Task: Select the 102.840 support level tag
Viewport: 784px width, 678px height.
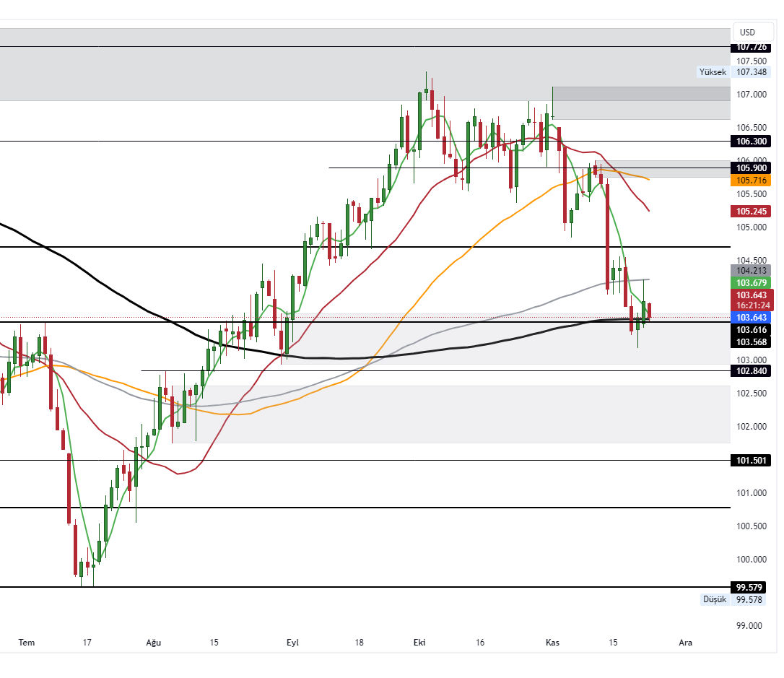Action: (x=751, y=372)
